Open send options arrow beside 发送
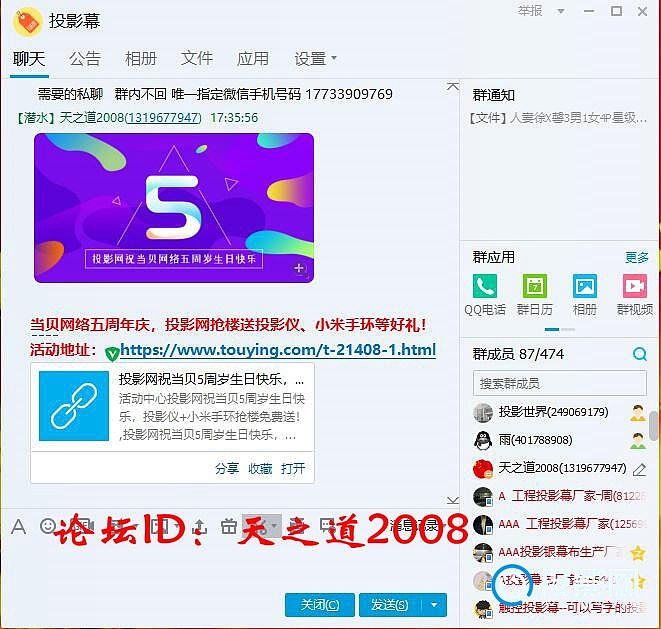The height and width of the screenshot is (629, 661). point(434,605)
